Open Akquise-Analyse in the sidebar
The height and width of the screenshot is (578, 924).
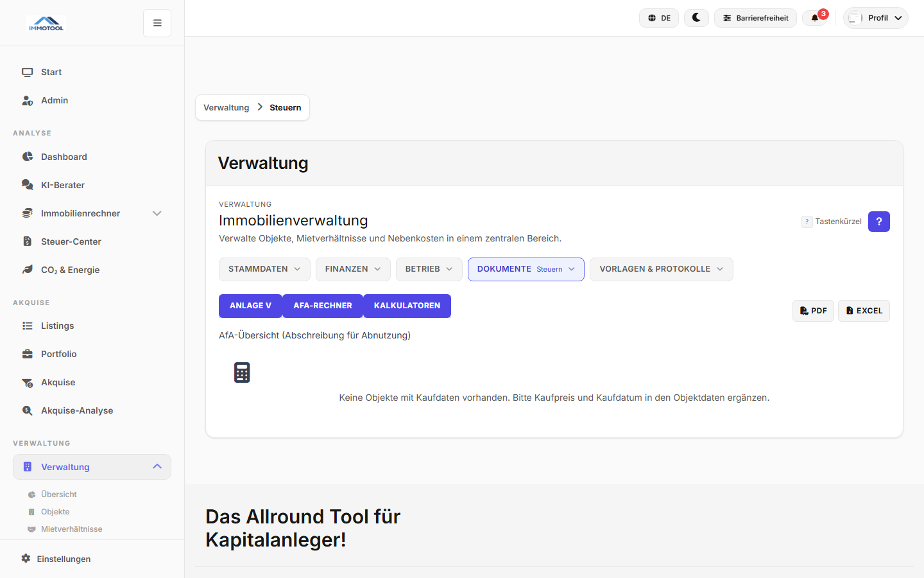coord(77,410)
